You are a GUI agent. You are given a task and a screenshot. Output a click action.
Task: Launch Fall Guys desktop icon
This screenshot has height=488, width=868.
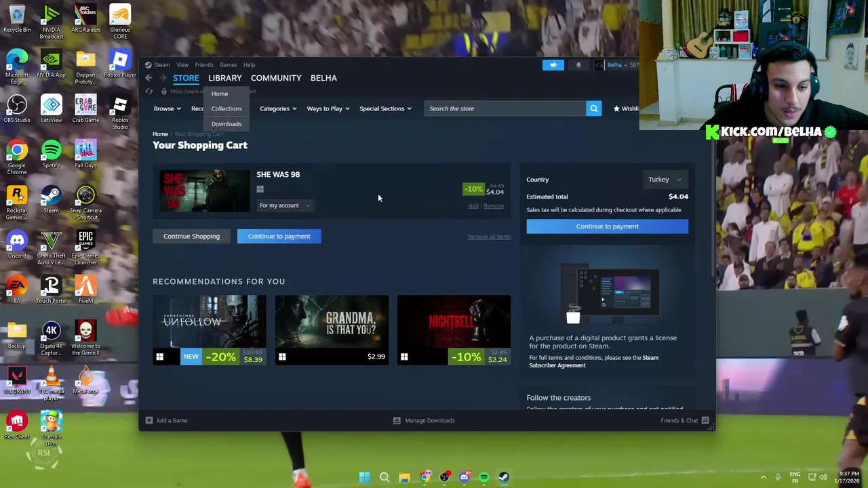[x=85, y=155]
